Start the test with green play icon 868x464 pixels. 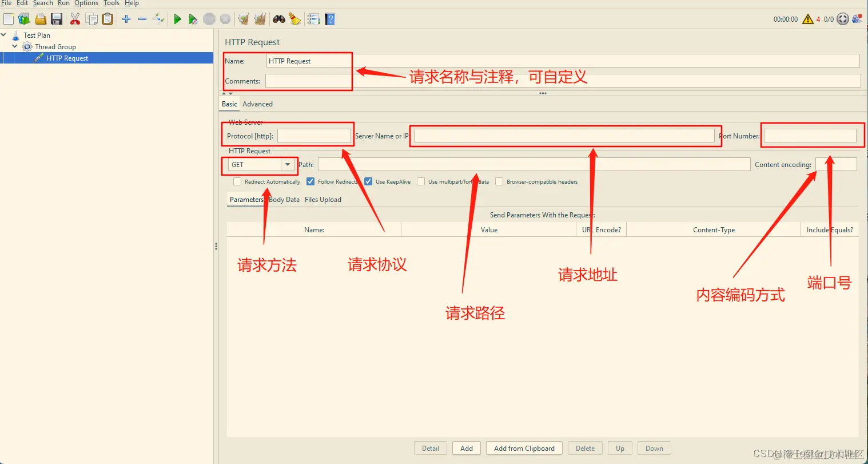[x=177, y=19]
